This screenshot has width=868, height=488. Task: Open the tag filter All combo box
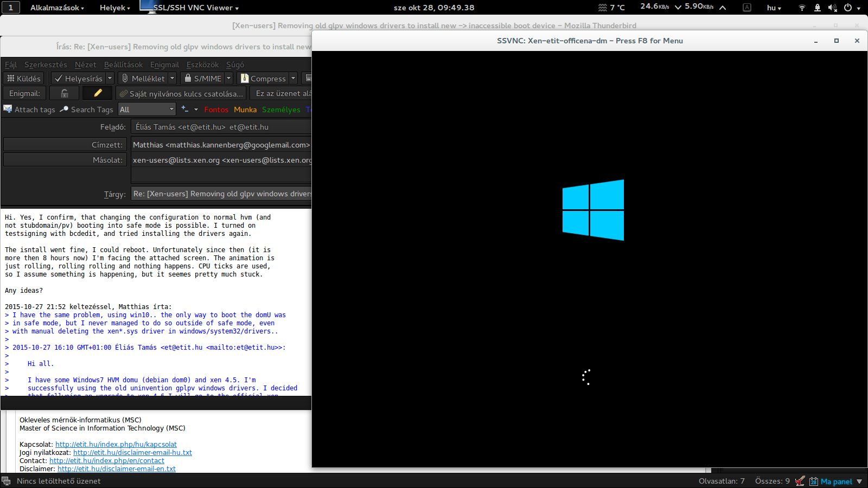coord(147,110)
